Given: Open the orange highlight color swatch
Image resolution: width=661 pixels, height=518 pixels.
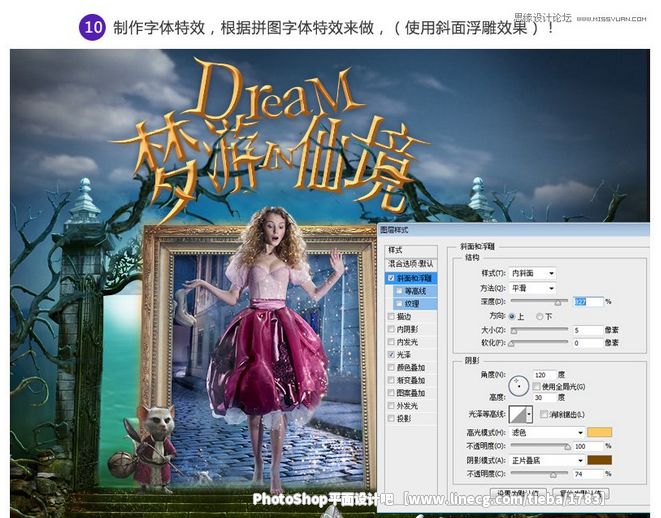Looking at the screenshot, I should [599, 432].
